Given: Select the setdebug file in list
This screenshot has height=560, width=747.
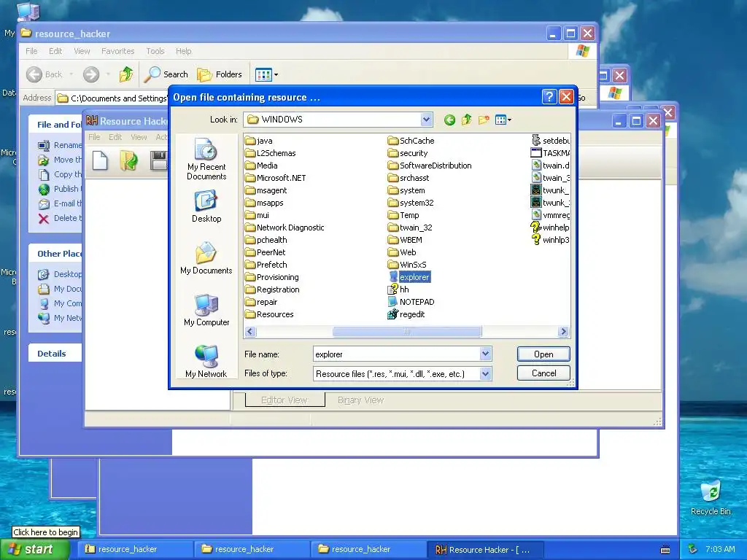Looking at the screenshot, I should [x=550, y=141].
